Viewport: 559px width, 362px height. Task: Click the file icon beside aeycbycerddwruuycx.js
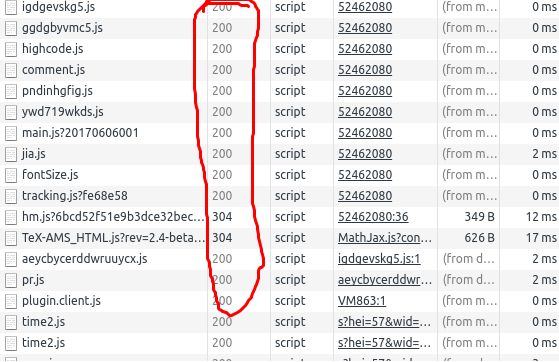tap(11, 259)
